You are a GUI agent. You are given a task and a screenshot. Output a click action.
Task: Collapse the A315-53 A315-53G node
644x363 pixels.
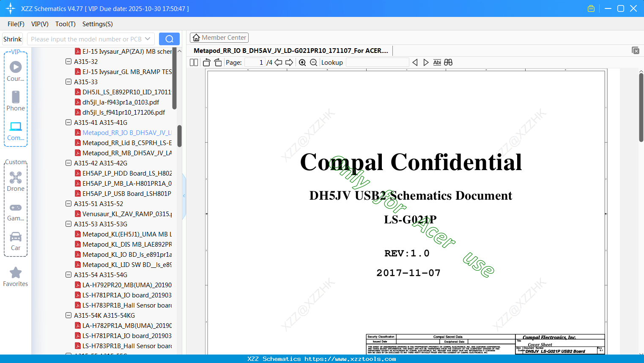tap(69, 224)
